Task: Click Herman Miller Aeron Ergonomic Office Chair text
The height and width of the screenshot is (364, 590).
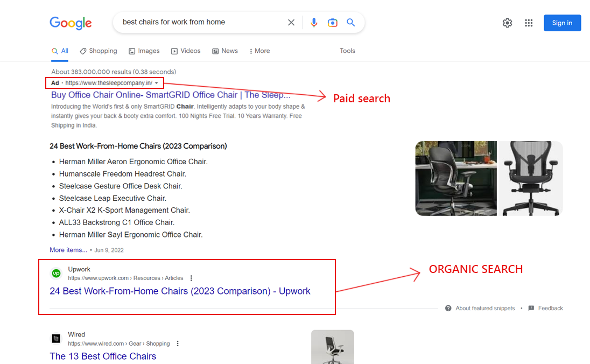Action: coord(133,162)
